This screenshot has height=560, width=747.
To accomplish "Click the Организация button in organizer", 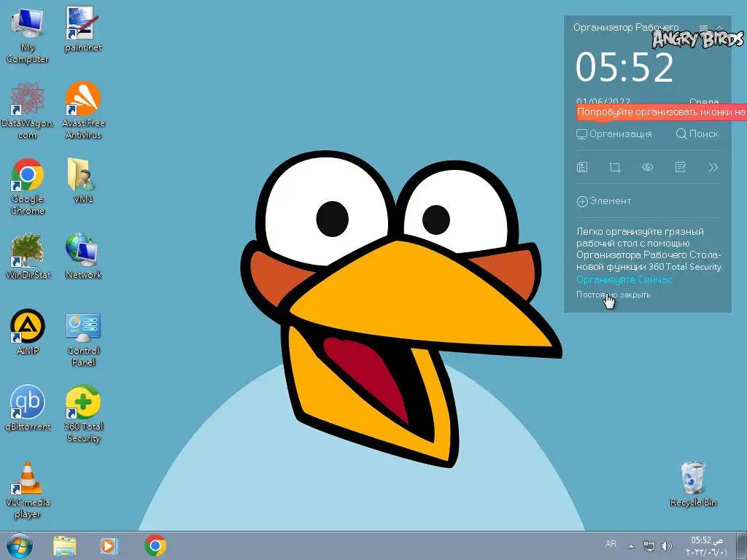I will (614, 134).
